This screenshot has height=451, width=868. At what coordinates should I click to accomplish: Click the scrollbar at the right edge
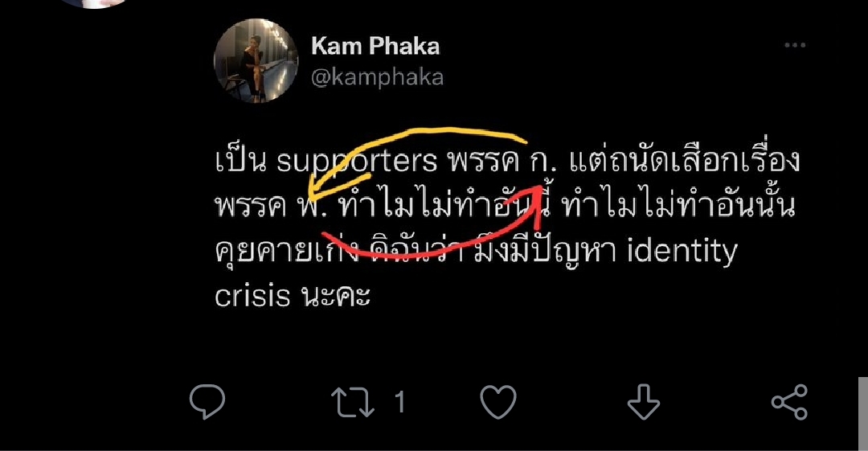[x=863, y=414]
